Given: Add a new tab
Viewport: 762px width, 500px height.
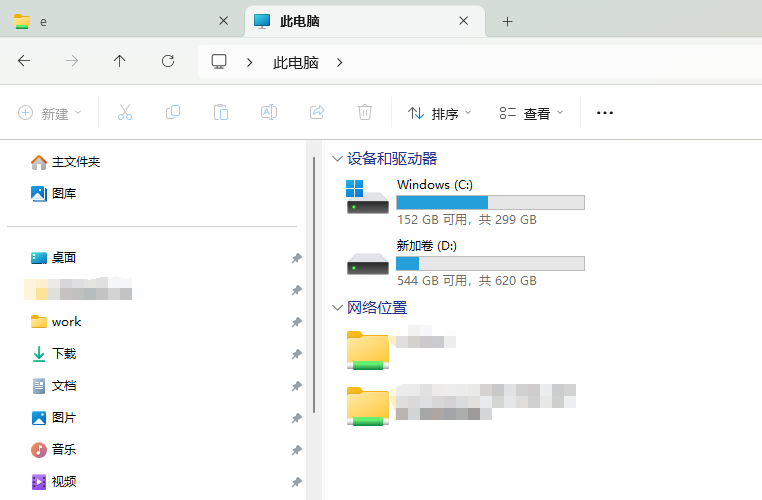Looking at the screenshot, I should click(507, 21).
